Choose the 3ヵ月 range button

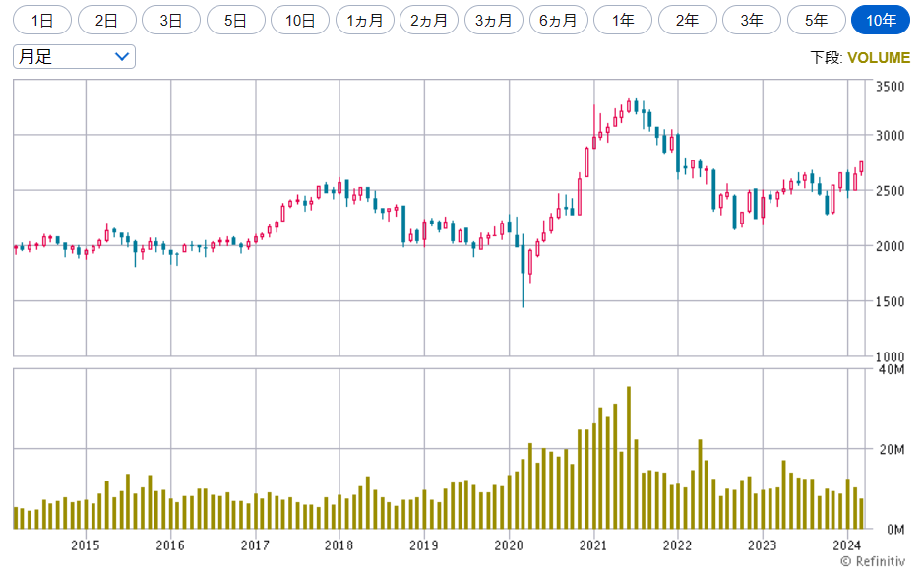tap(493, 20)
